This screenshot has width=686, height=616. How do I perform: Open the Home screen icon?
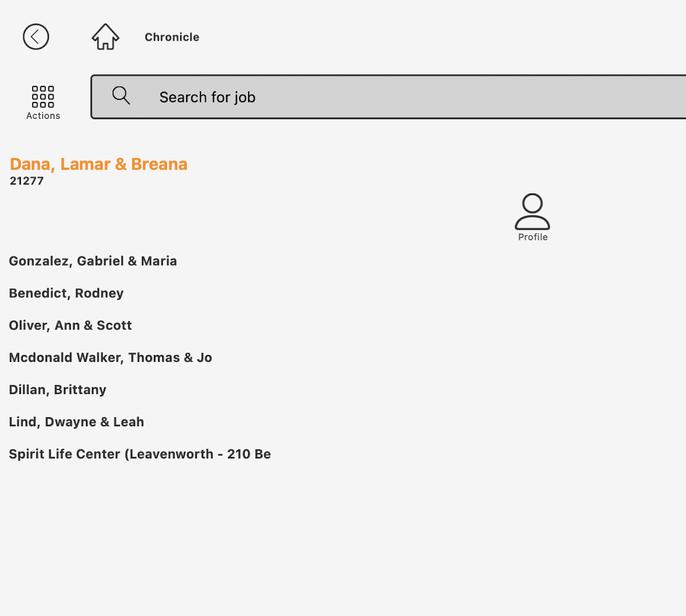[106, 37]
